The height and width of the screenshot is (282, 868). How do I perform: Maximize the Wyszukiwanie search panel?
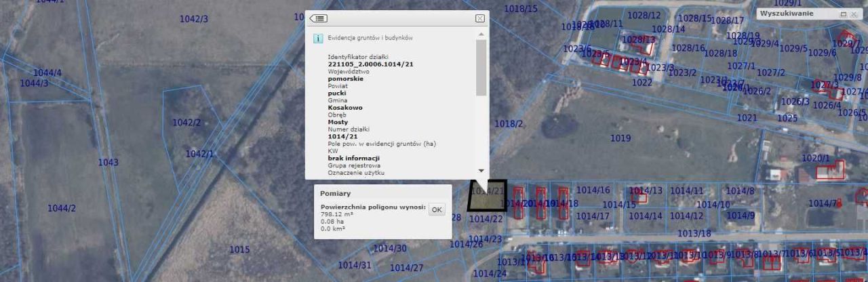pos(844,14)
